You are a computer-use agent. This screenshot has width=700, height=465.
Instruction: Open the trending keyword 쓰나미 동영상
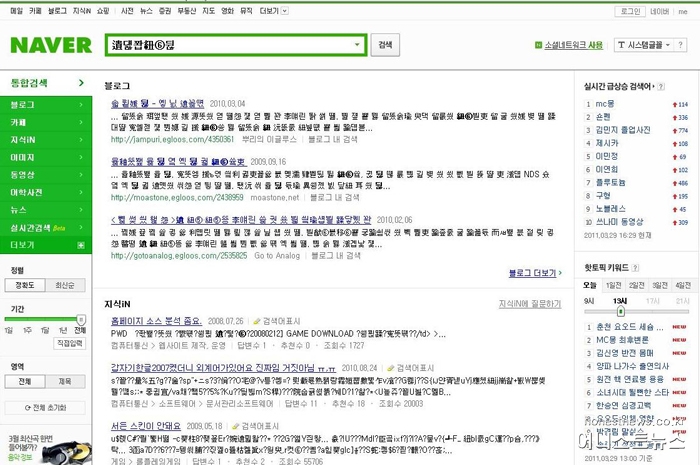(620, 222)
